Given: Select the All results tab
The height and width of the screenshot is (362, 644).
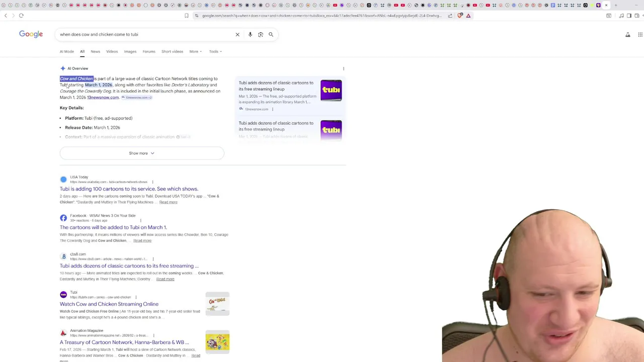Looking at the screenshot, I should coord(82,51).
